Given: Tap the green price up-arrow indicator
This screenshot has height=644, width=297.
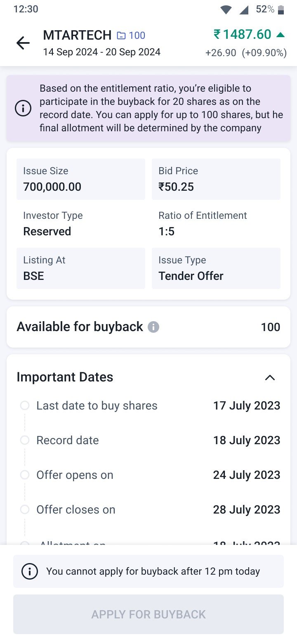Looking at the screenshot, I should (281, 35).
